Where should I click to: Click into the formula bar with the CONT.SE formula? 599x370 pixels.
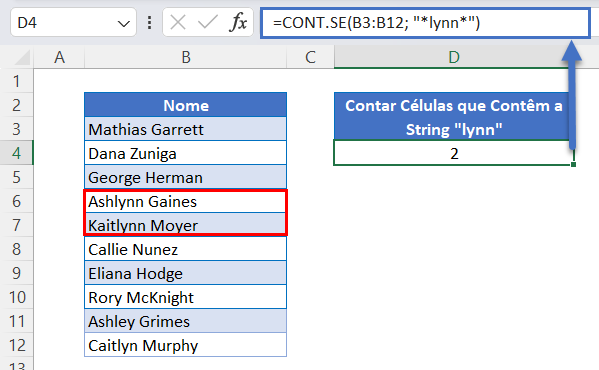click(x=425, y=23)
